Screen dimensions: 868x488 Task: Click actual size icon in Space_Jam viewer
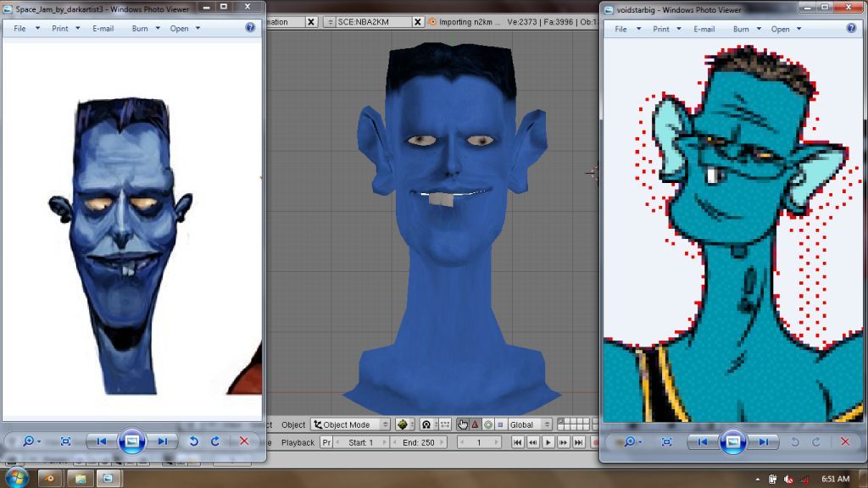click(65, 441)
